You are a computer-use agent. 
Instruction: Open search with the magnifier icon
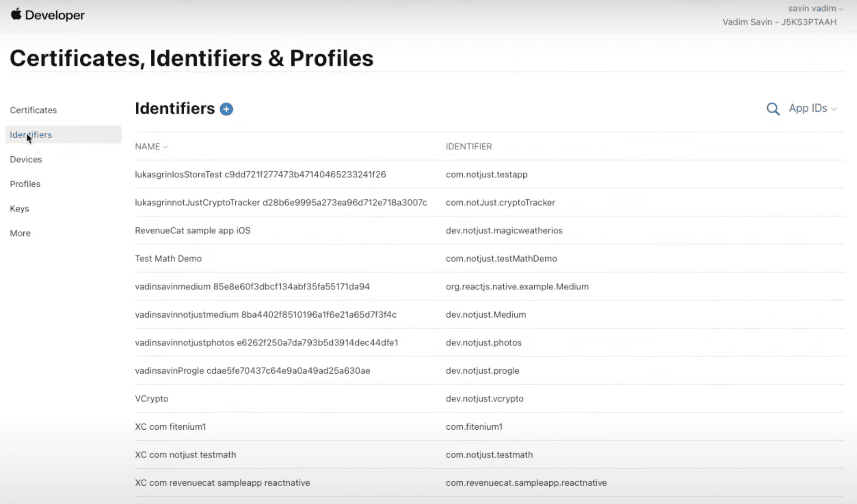772,109
